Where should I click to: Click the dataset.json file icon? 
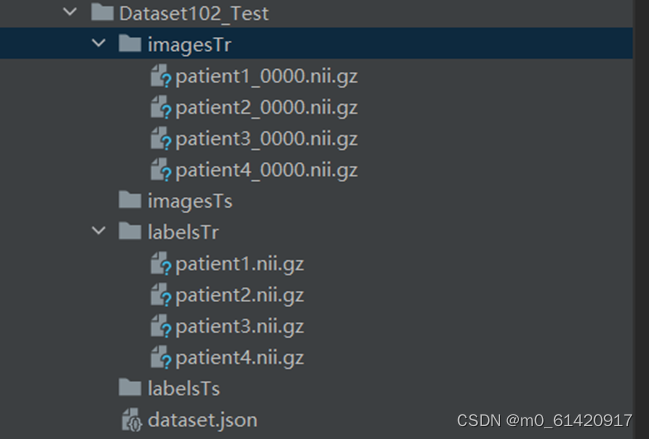(x=132, y=420)
